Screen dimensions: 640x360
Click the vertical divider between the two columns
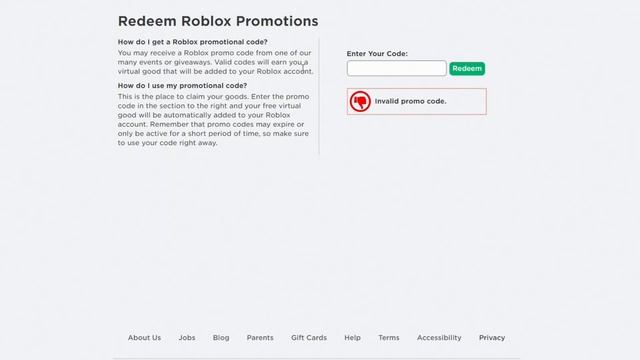coord(319,96)
